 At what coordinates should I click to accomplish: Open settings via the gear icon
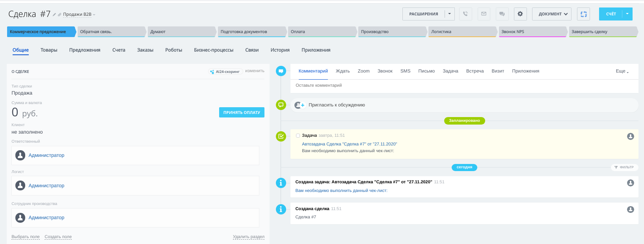click(520, 14)
